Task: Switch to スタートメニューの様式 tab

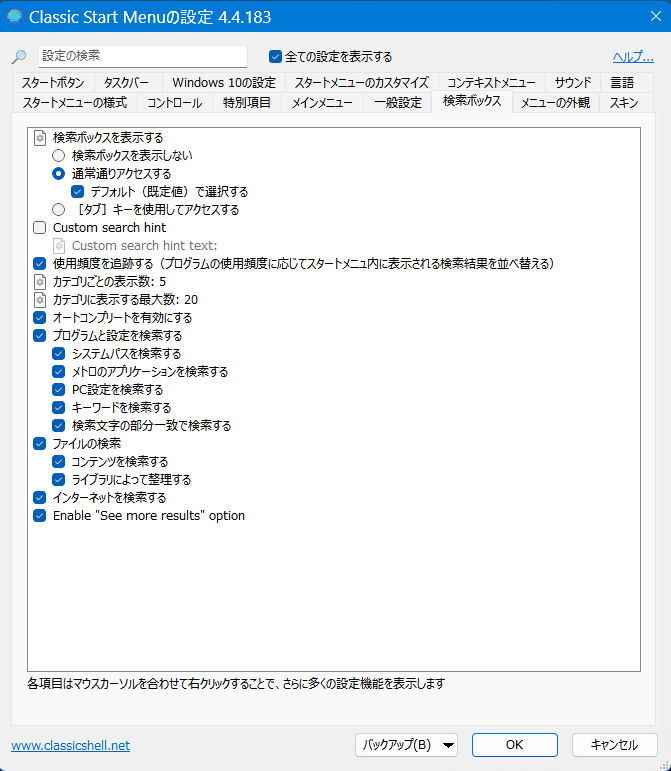Action: coord(75,103)
